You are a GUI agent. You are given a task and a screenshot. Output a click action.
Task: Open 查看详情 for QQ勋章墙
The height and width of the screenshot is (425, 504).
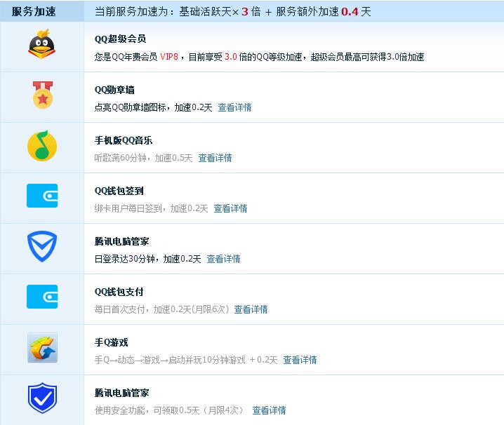234,107
